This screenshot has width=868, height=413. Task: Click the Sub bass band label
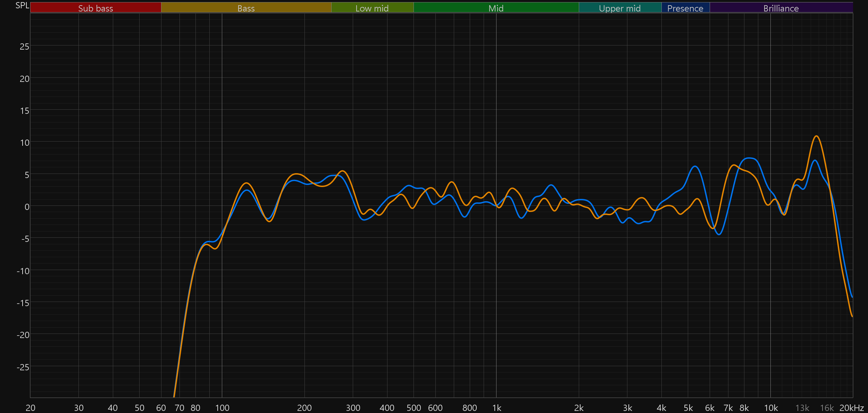[95, 8]
